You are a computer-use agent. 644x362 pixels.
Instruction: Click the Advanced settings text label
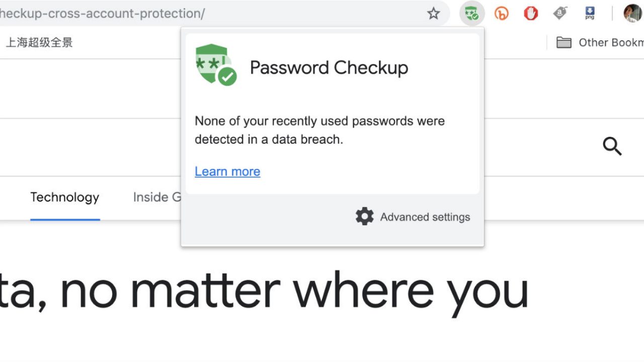(x=425, y=217)
